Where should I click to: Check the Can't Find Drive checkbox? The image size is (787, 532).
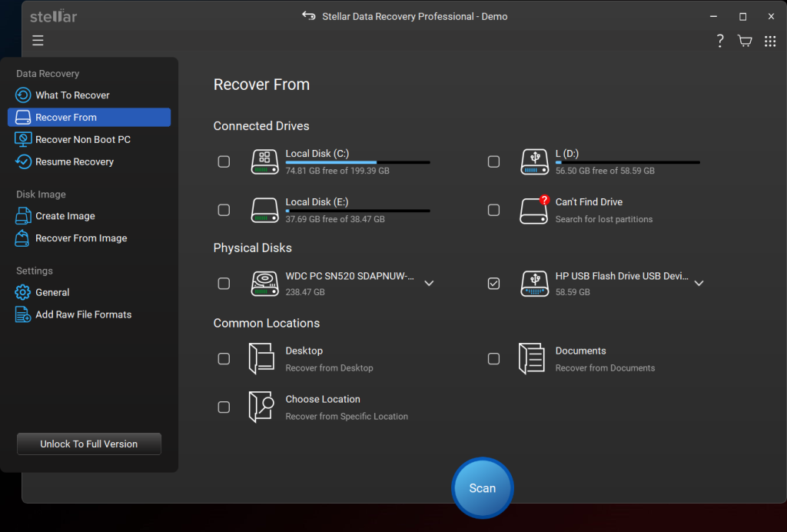pyautogui.click(x=494, y=210)
